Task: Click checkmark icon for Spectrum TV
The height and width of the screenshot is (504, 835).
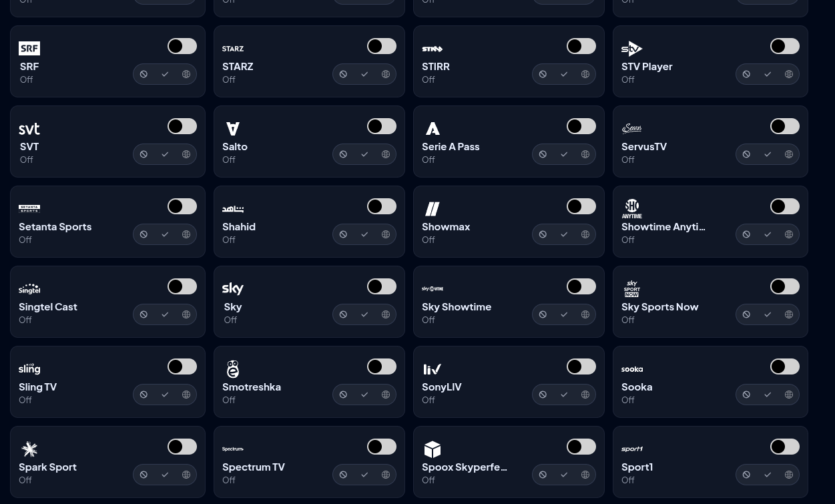Action: pyautogui.click(x=364, y=475)
